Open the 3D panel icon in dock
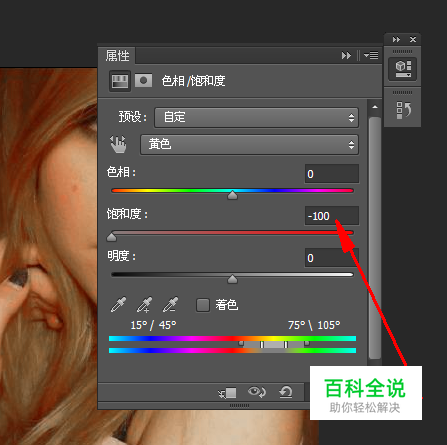Viewport: 447px width, 445px height. (403, 69)
